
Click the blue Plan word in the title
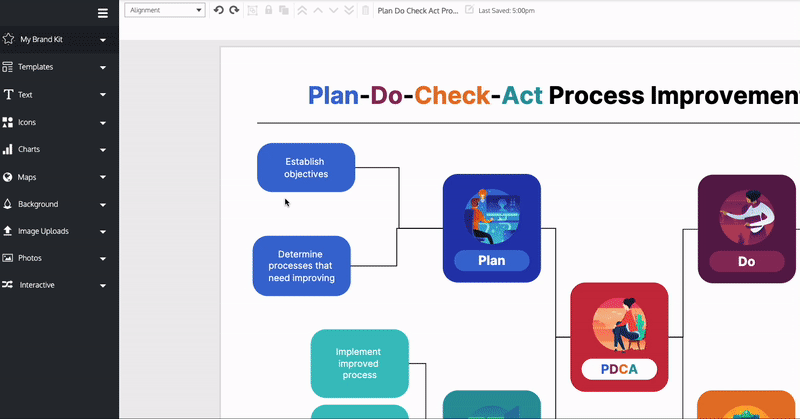coord(333,95)
